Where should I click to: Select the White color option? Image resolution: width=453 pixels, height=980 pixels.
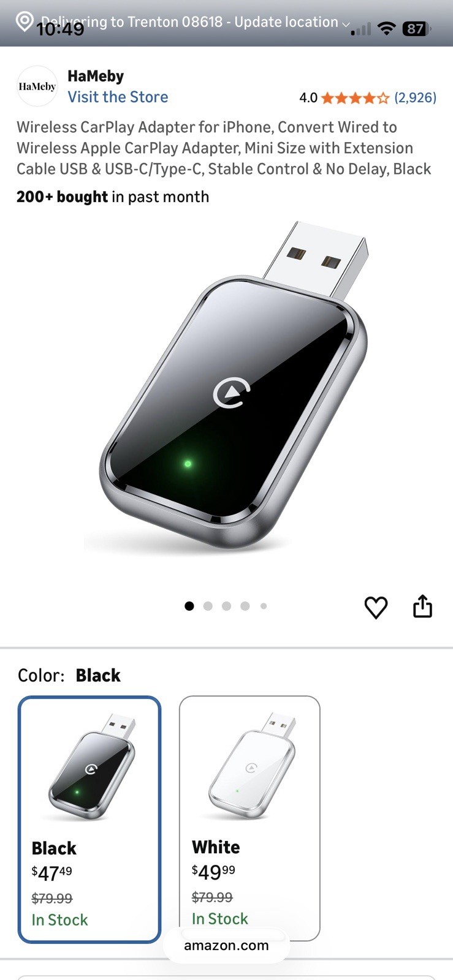point(249,818)
